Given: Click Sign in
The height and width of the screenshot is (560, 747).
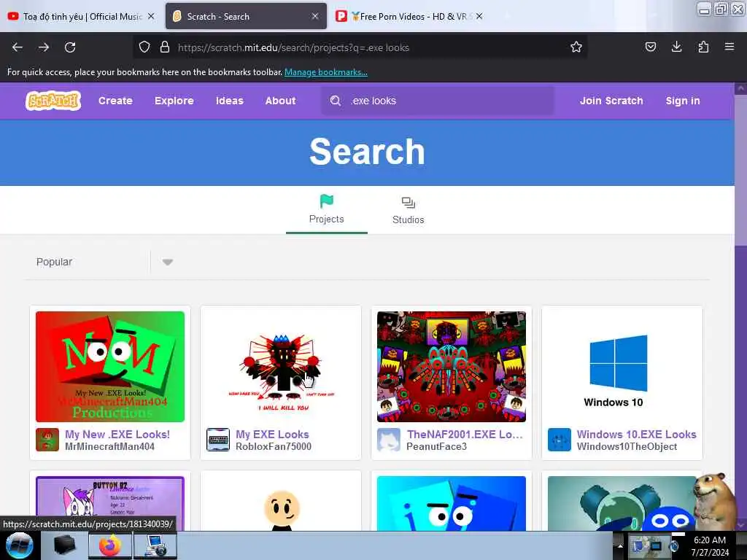Looking at the screenshot, I should (x=683, y=101).
